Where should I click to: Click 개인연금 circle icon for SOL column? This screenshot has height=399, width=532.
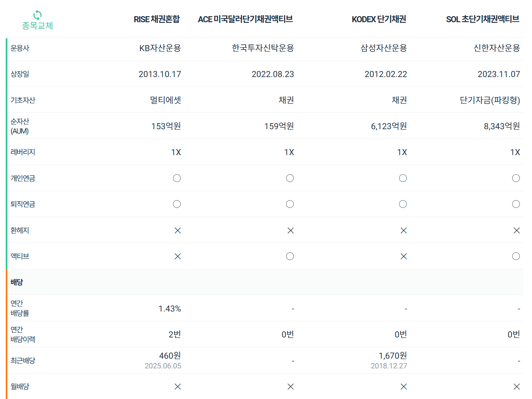pyautogui.click(x=516, y=178)
